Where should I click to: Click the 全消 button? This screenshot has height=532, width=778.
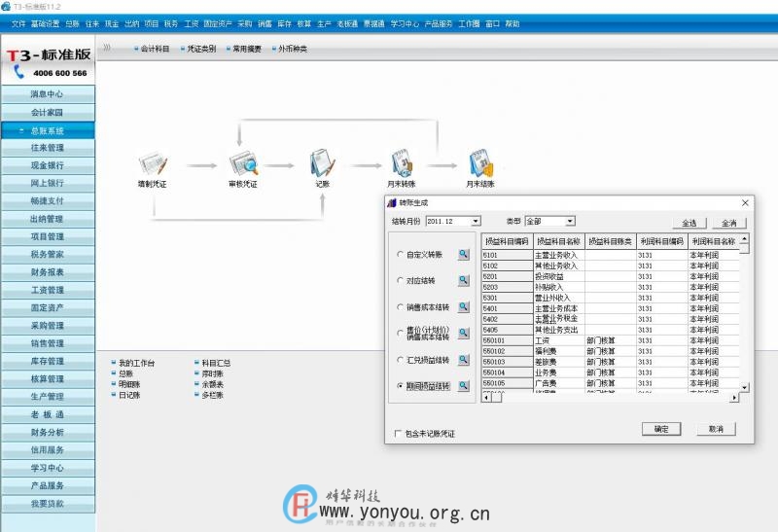coord(729,223)
